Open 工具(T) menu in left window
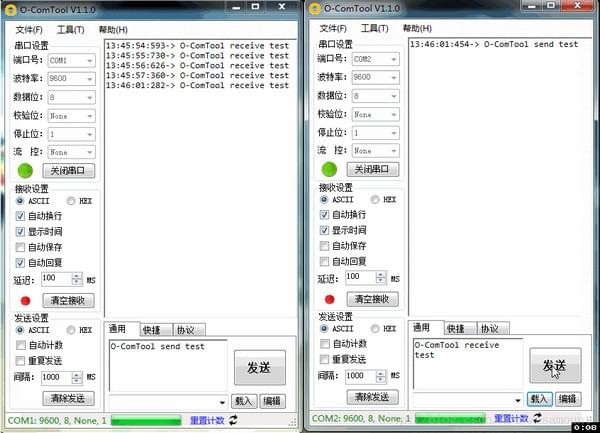The height and width of the screenshot is (433, 600). [x=70, y=30]
